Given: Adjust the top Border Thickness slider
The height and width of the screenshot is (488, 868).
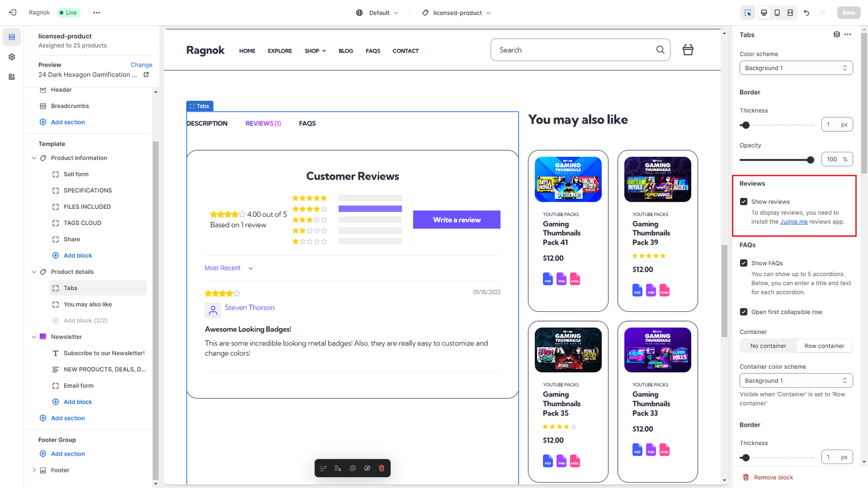Looking at the screenshot, I should [x=777, y=125].
